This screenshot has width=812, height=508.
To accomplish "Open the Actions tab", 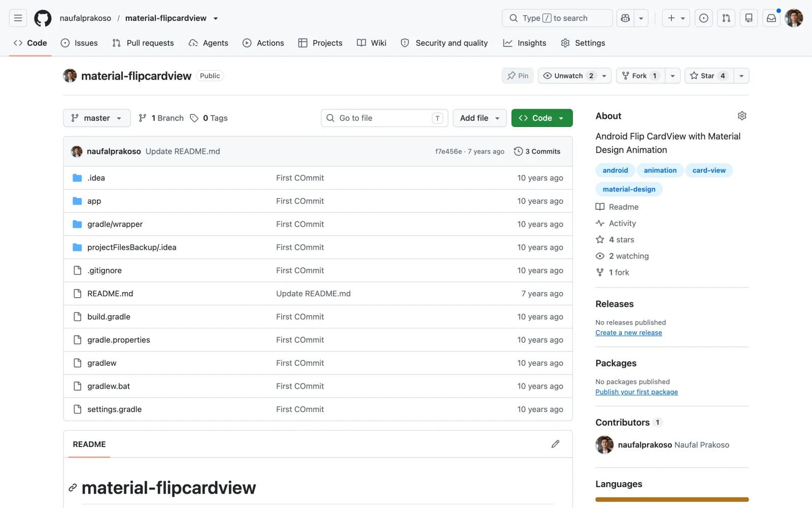I will (263, 43).
